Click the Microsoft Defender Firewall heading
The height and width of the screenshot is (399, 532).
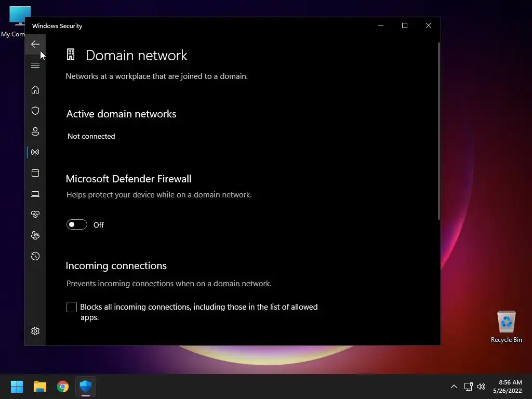[x=129, y=179]
